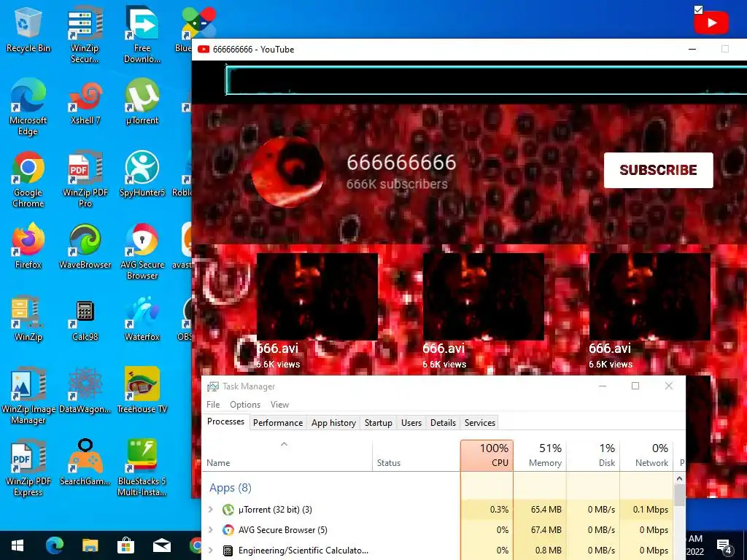Click Task Manager scrollbar up arrow
The height and width of the screenshot is (560, 747).
[679, 478]
